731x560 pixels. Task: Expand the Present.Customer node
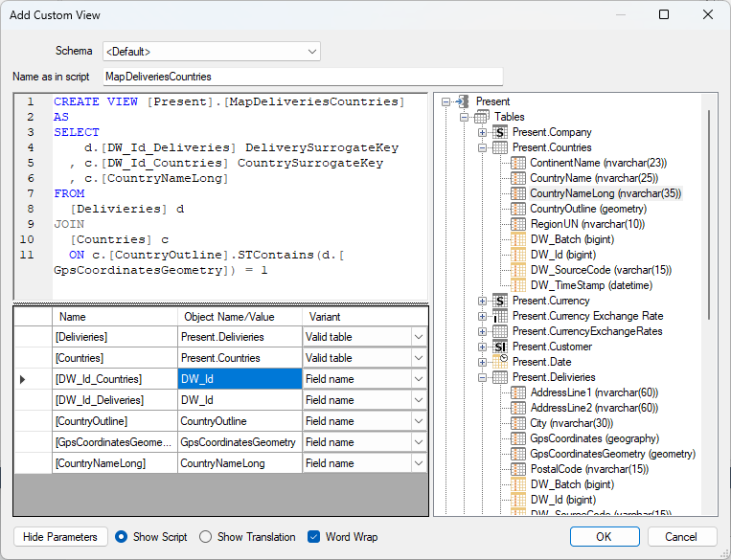point(483,347)
